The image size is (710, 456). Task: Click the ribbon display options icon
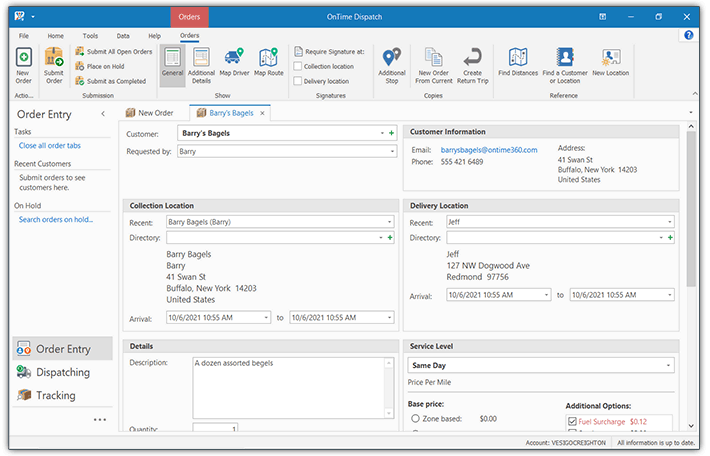[602, 17]
